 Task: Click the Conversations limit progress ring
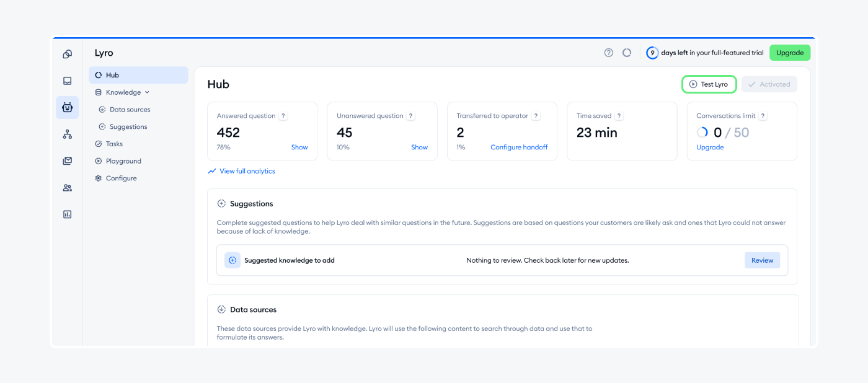coord(702,133)
